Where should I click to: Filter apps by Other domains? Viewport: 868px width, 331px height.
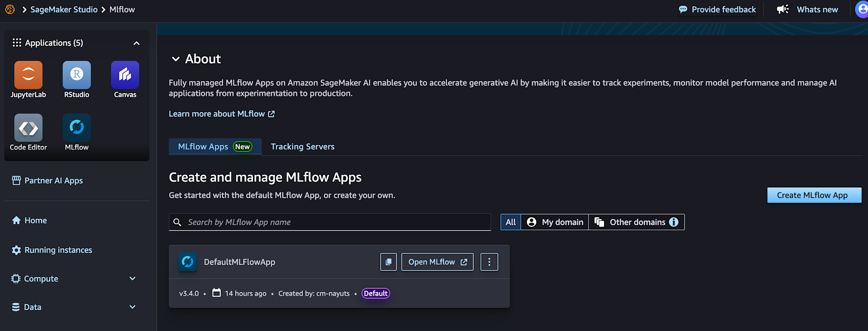point(632,222)
